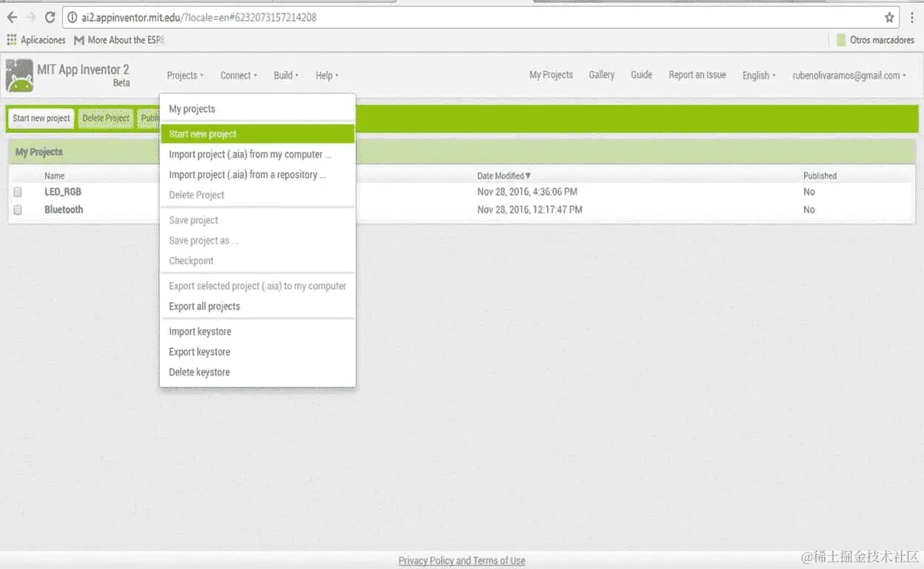Click the Published value of LED_RGB row
924x569 pixels.
(x=809, y=192)
